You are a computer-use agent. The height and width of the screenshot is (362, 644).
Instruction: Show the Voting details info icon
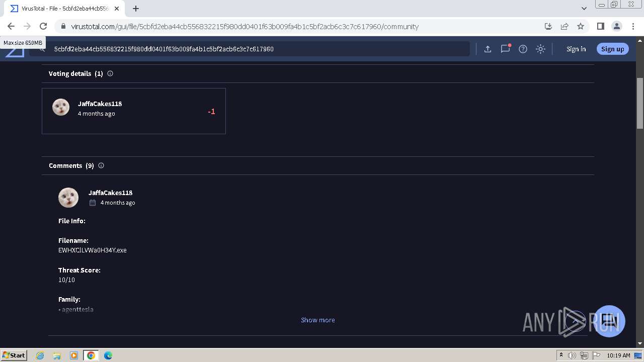[110, 73]
